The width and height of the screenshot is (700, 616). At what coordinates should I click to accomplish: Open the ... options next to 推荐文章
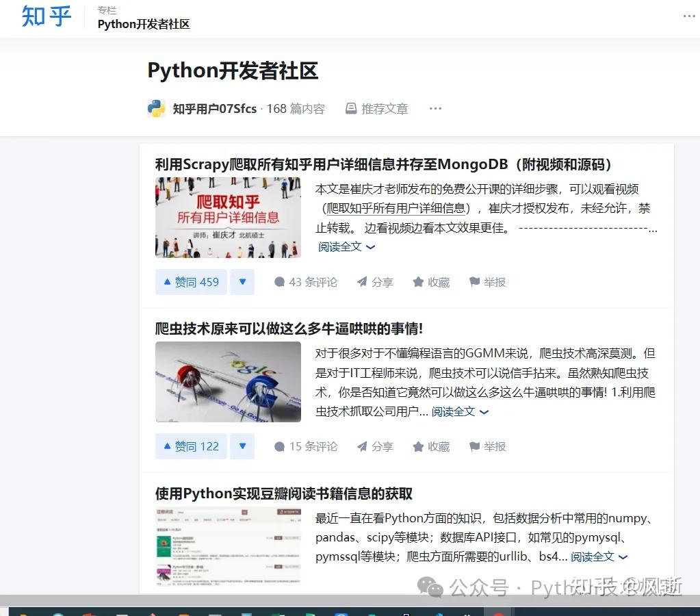pyautogui.click(x=435, y=108)
